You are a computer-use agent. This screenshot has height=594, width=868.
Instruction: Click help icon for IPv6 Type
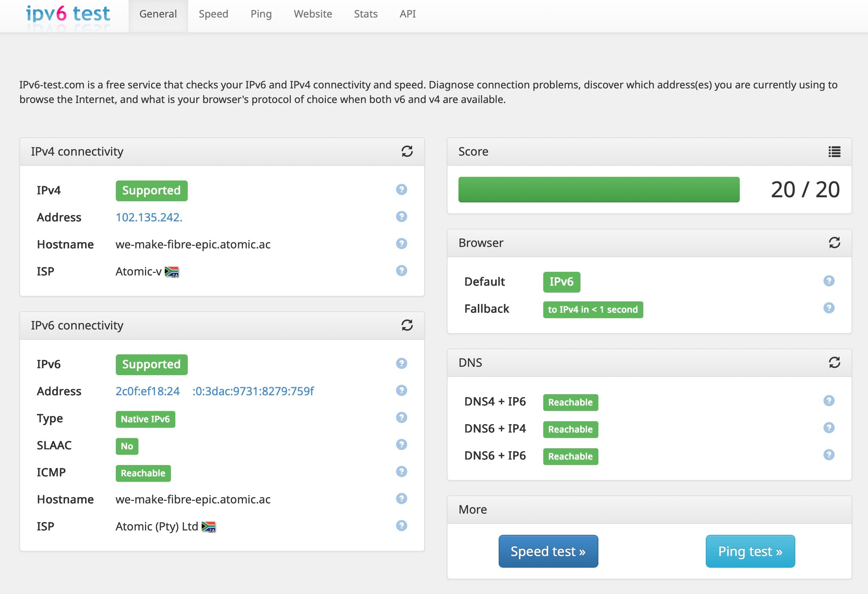click(401, 417)
